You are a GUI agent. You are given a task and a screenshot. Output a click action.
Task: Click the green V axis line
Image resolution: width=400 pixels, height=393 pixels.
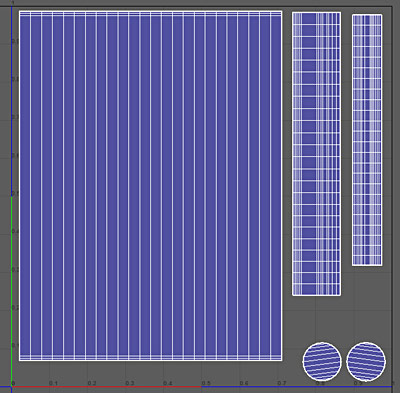[12, 292]
